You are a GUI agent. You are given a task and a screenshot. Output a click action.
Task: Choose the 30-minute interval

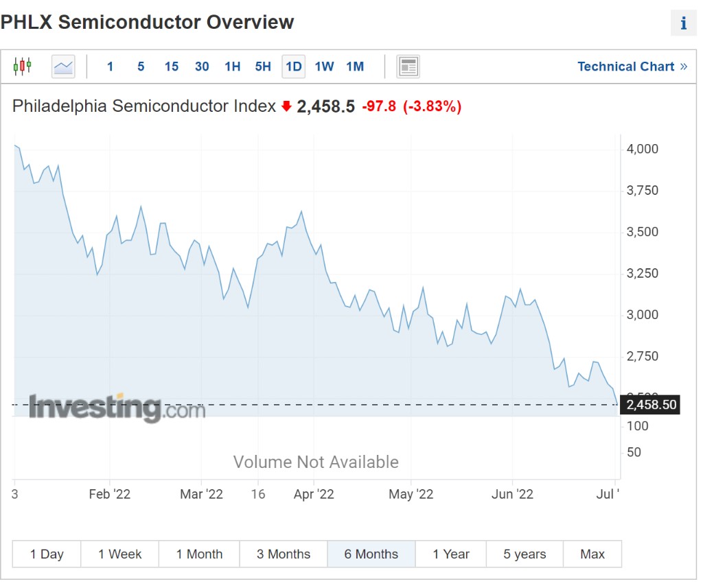pos(202,67)
